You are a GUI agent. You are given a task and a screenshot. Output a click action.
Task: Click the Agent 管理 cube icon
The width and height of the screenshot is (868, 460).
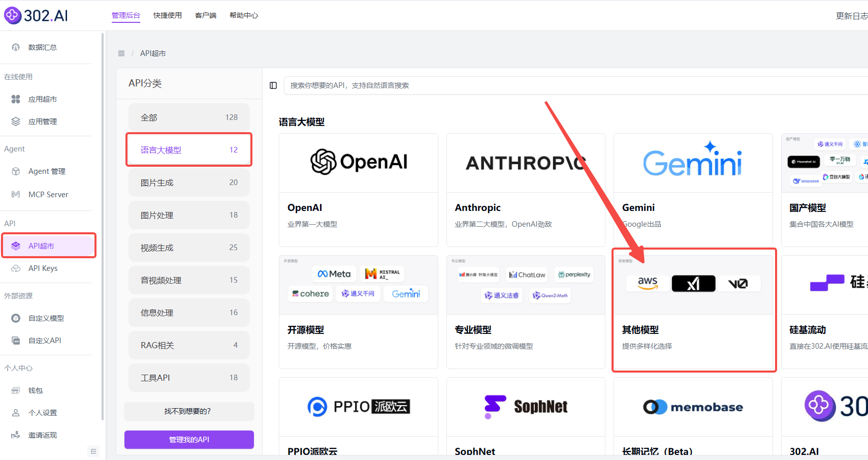pyautogui.click(x=16, y=171)
